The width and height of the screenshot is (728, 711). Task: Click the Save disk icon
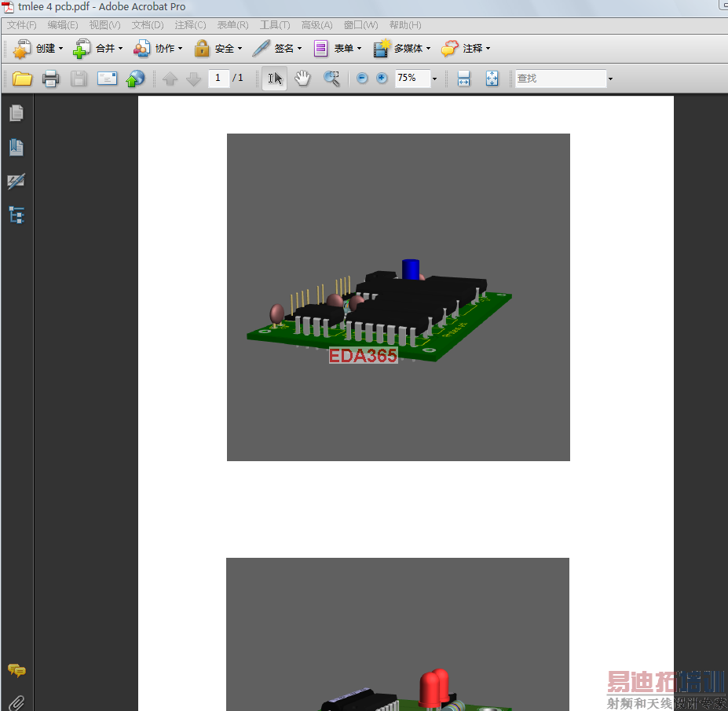pos(79,79)
